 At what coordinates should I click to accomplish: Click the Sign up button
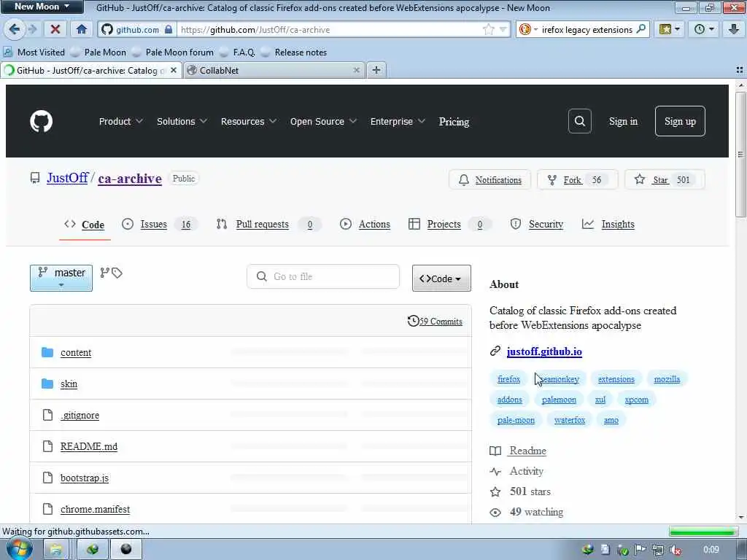[680, 122]
